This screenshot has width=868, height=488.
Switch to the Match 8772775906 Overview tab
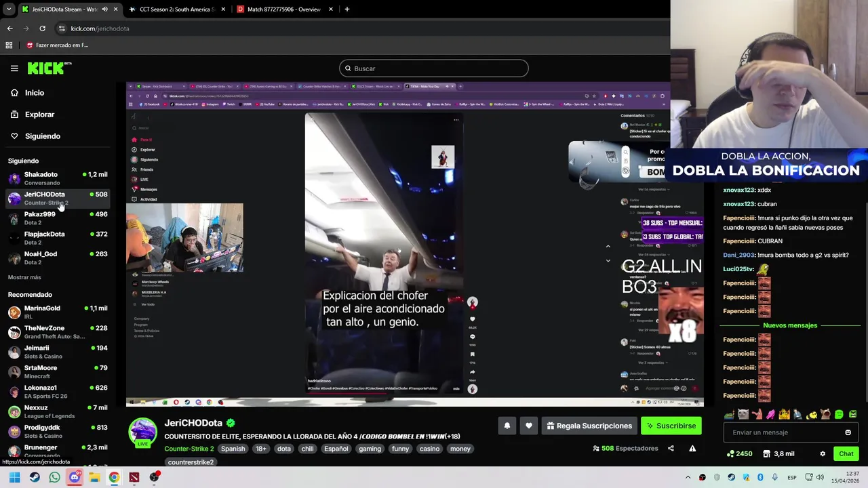pos(284,9)
